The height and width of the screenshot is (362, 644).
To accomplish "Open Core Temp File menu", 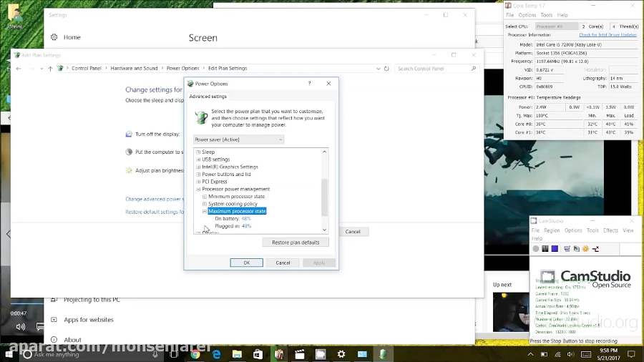I will click(x=509, y=15).
